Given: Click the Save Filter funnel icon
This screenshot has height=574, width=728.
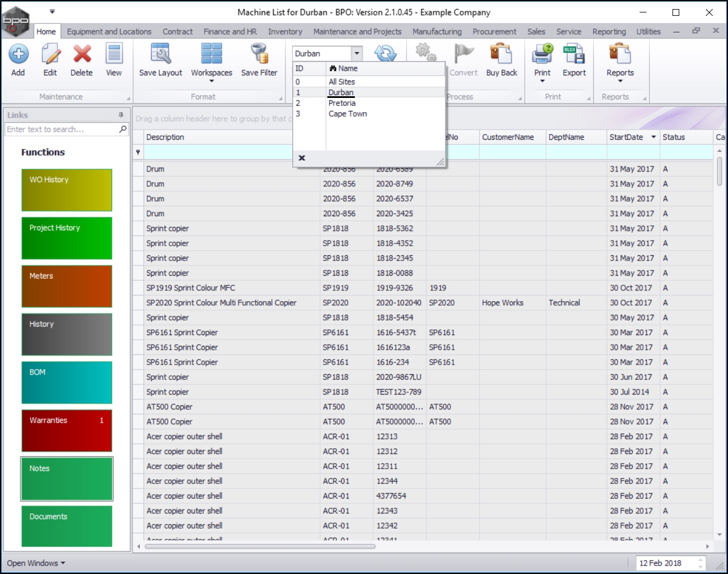Looking at the screenshot, I should [259, 54].
